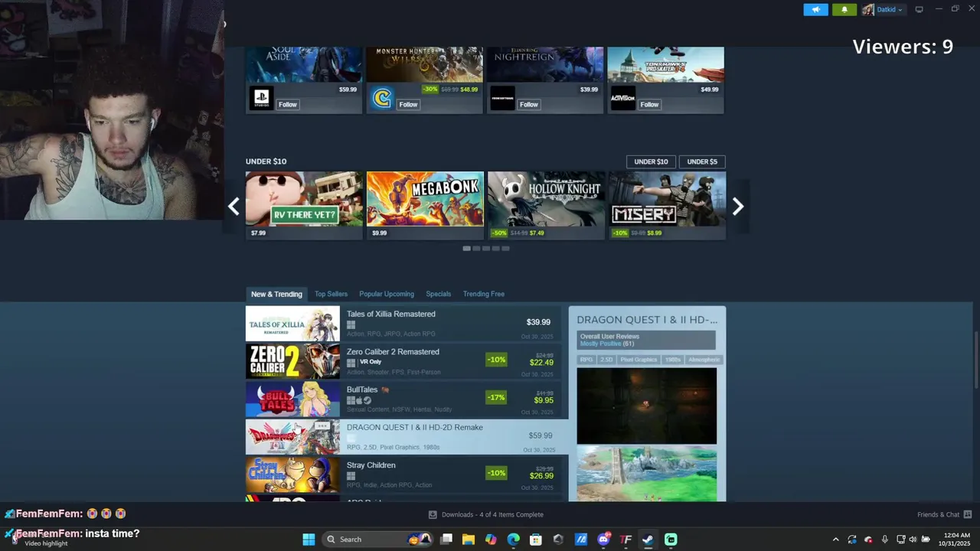
Task: Click the Stray Children thumbnail image
Action: (x=292, y=474)
